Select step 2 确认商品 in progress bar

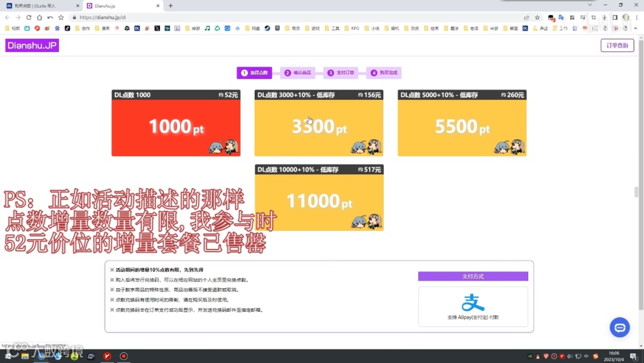click(x=298, y=73)
